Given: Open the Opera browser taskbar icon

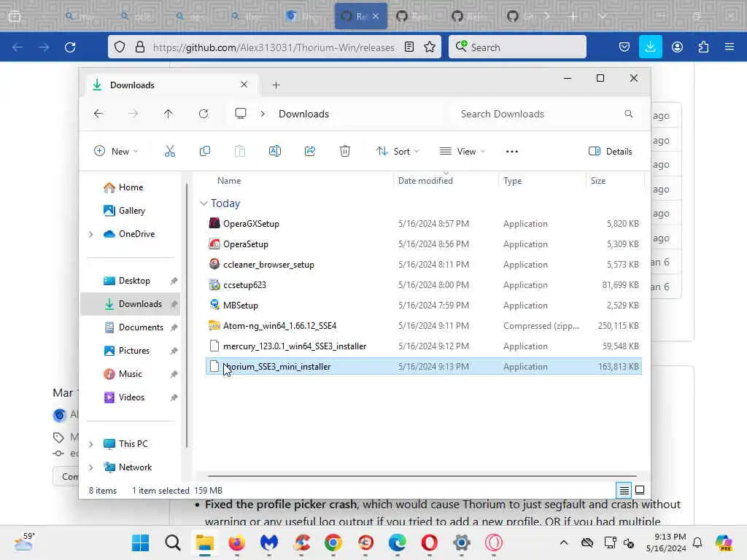Looking at the screenshot, I should tap(429, 542).
